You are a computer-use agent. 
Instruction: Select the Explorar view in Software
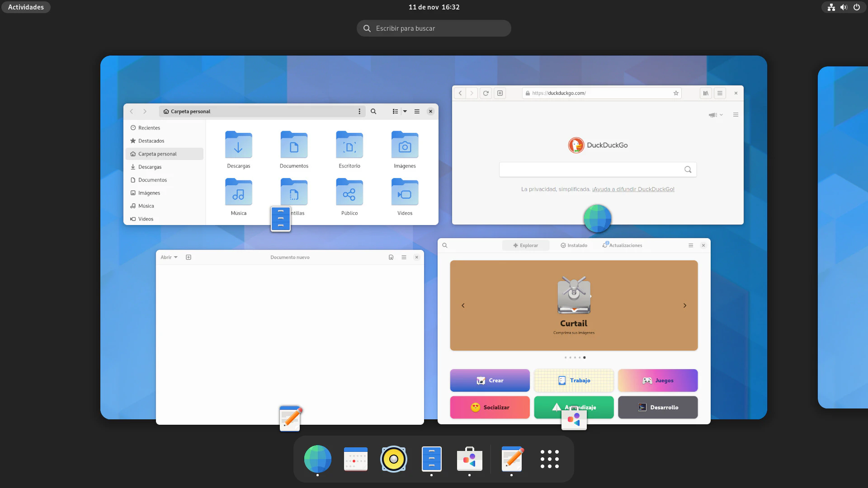coord(525,245)
